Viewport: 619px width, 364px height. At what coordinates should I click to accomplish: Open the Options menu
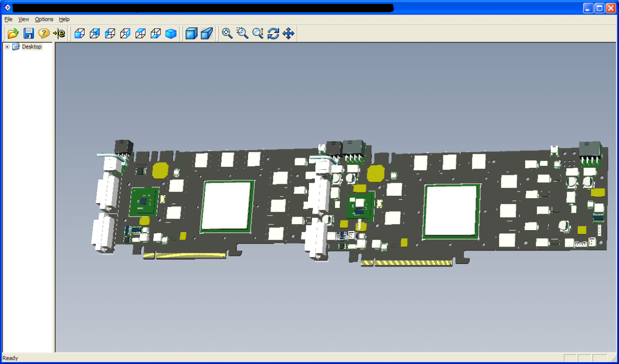44,19
